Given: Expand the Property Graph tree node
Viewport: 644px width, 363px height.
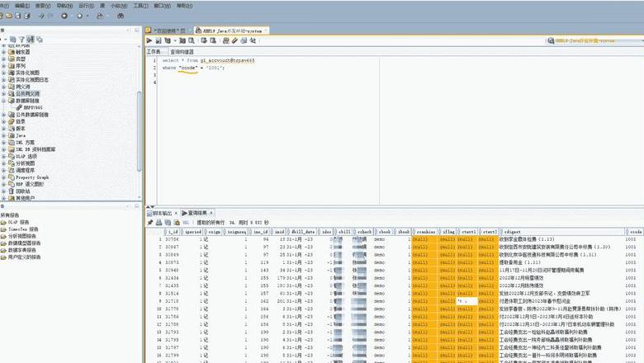Looking at the screenshot, I should pos(4,177).
